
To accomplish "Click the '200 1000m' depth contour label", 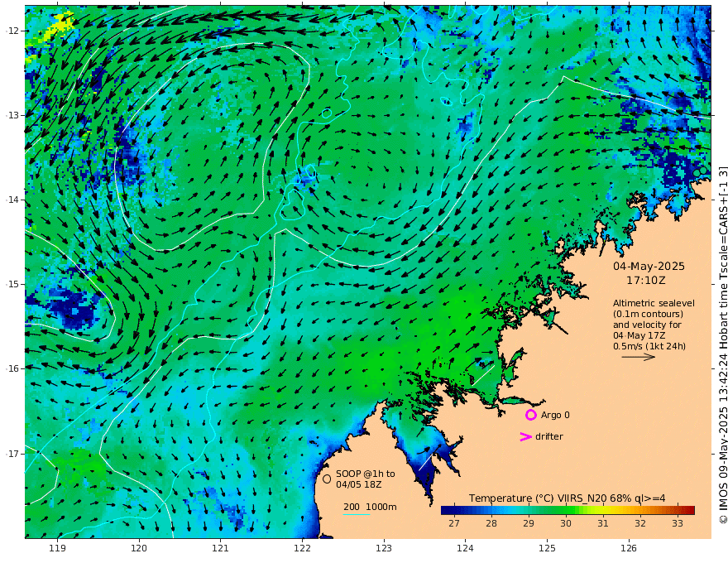I will pyautogui.click(x=370, y=507).
